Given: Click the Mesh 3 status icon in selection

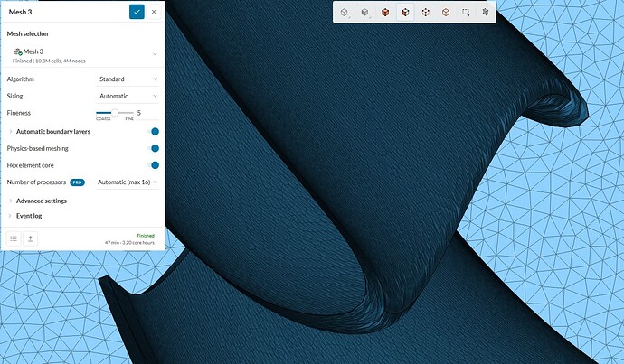Looking at the screenshot, I should coord(18,51).
